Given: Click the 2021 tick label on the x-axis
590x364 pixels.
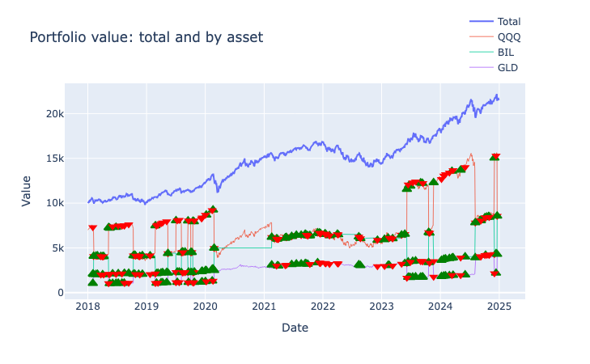Looking at the screenshot, I should [x=264, y=307].
